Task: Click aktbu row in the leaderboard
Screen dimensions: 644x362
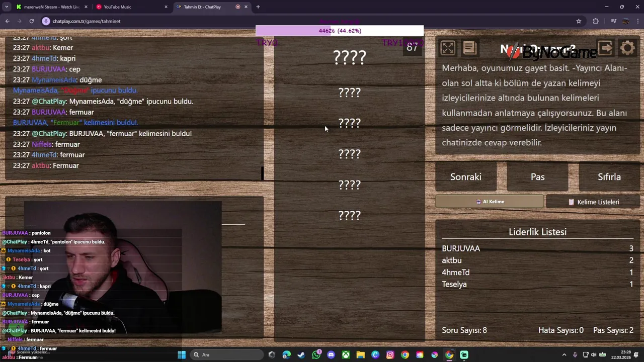Action: point(537,260)
